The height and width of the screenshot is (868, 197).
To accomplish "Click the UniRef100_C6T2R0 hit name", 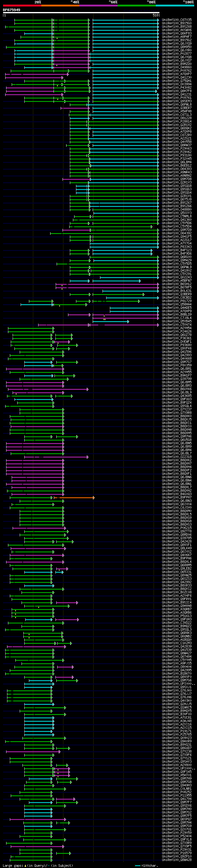I will 177,135.
